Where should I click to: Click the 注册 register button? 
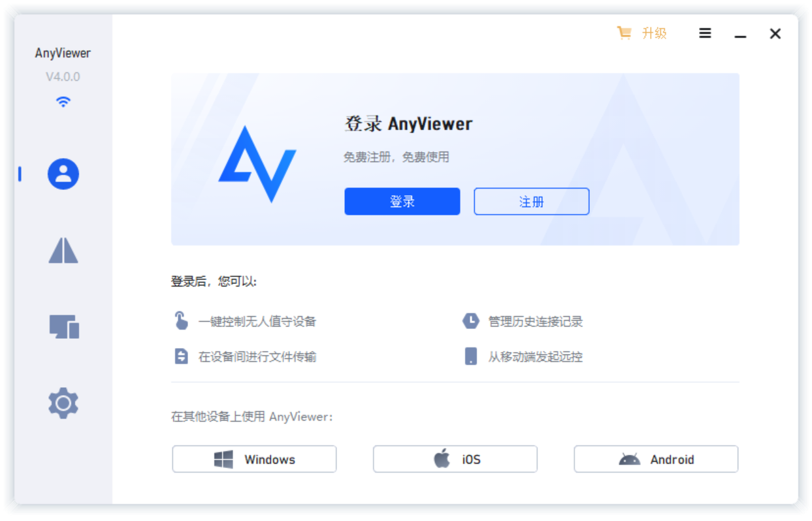tap(532, 202)
